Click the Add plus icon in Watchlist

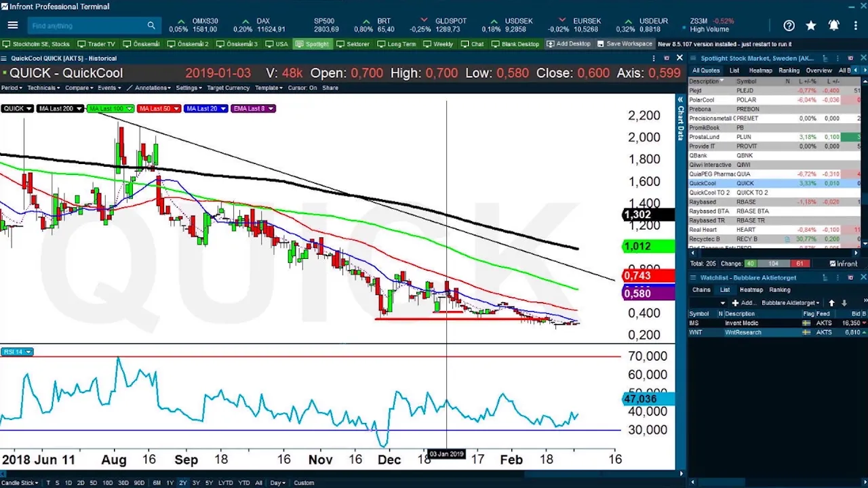click(x=735, y=303)
